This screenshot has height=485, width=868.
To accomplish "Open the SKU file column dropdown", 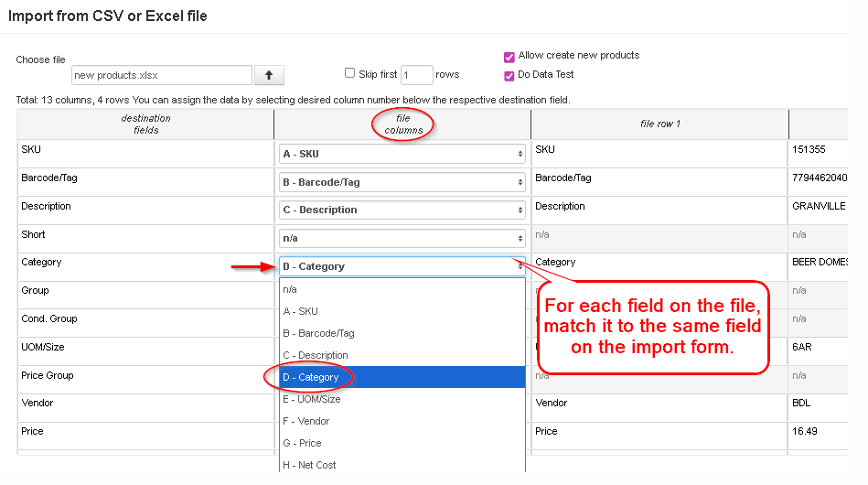I will [x=402, y=155].
